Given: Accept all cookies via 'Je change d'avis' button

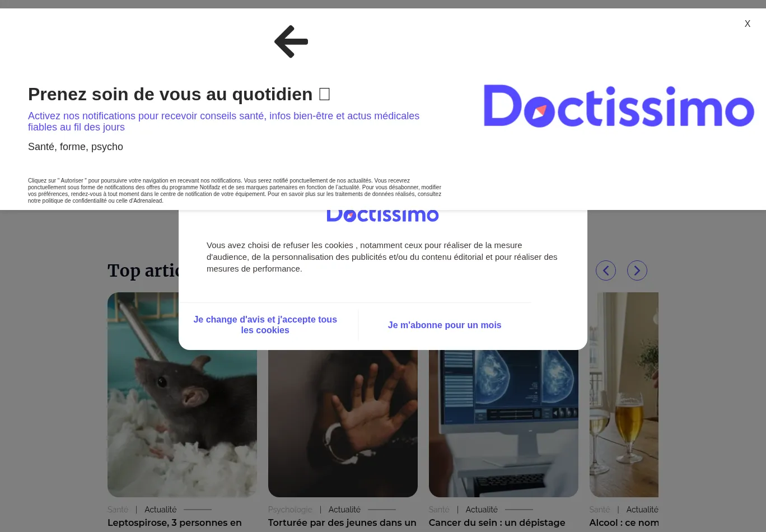Looking at the screenshot, I should (x=265, y=325).
